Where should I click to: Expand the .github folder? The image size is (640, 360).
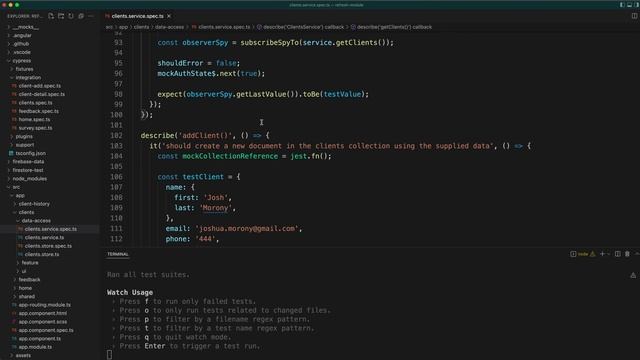pyautogui.click(x=20, y=44)
